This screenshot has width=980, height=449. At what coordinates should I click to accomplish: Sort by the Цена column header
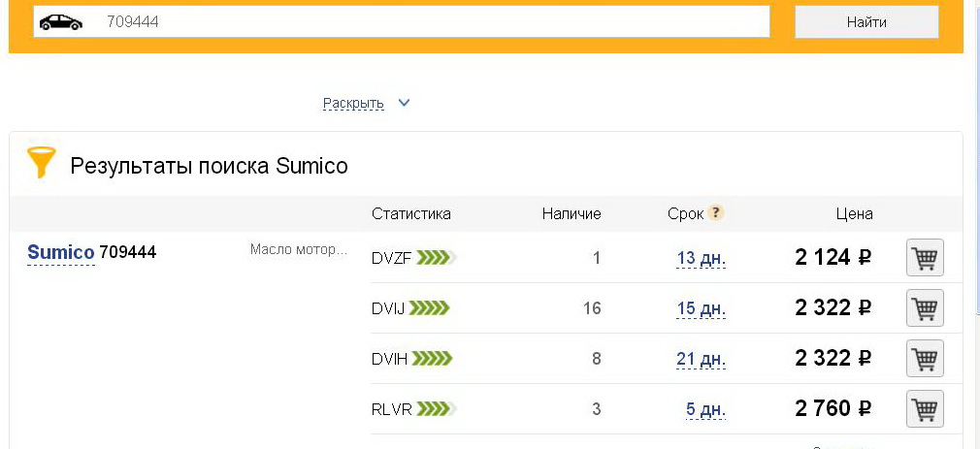[855, 213]
